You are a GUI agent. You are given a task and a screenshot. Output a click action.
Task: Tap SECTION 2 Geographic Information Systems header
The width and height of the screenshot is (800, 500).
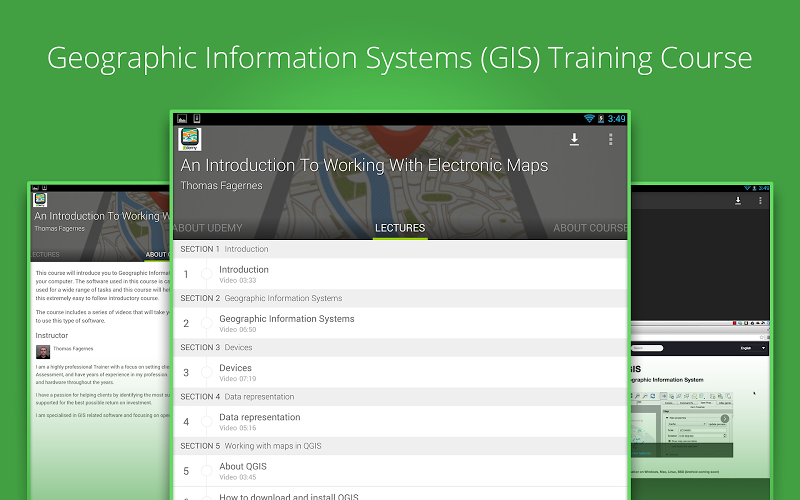(400, 298)
